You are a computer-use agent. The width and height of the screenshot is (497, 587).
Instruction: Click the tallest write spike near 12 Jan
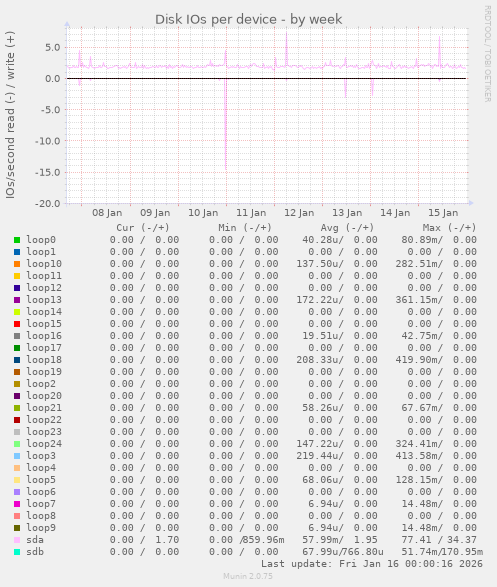click(287, 49)
